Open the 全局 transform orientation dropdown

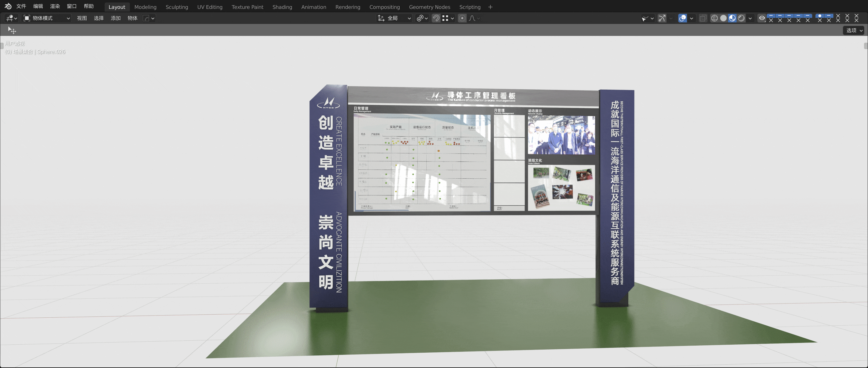coord(394,18)
